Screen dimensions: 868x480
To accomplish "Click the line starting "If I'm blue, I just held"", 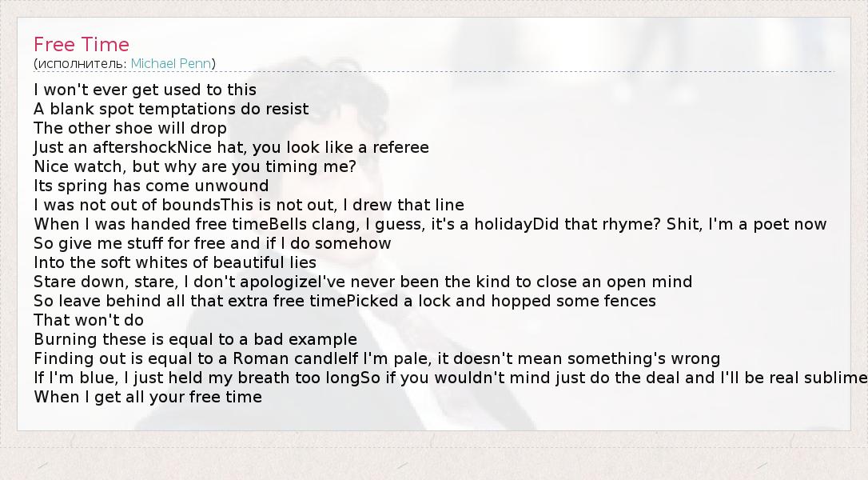I will [x=448, y=378].
